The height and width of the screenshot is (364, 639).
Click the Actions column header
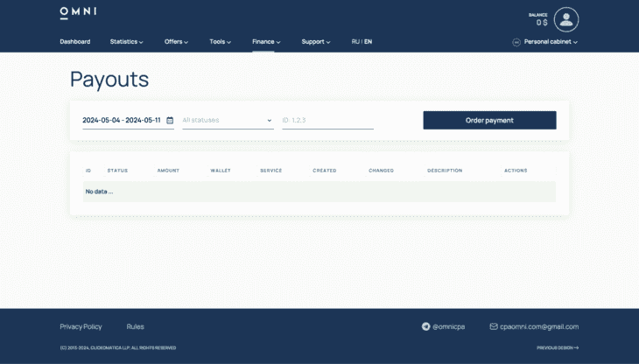pyautogui.click(x=516, y=171)
